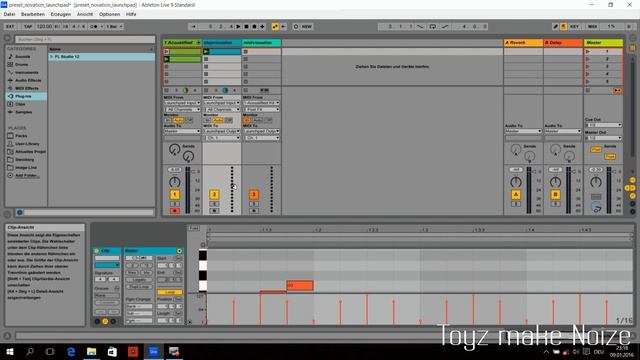Open first track MIDI From input dropdown
The image size is (640, 360).
tap(182, 103)
